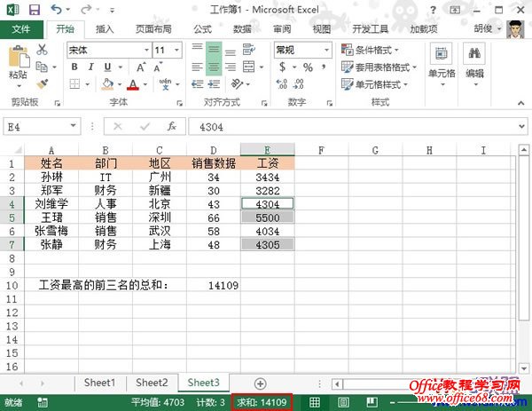The width and height of the screenshot is (532, 411).
Task: Switch to Normal view in status bar
Action: coord(315,402)
